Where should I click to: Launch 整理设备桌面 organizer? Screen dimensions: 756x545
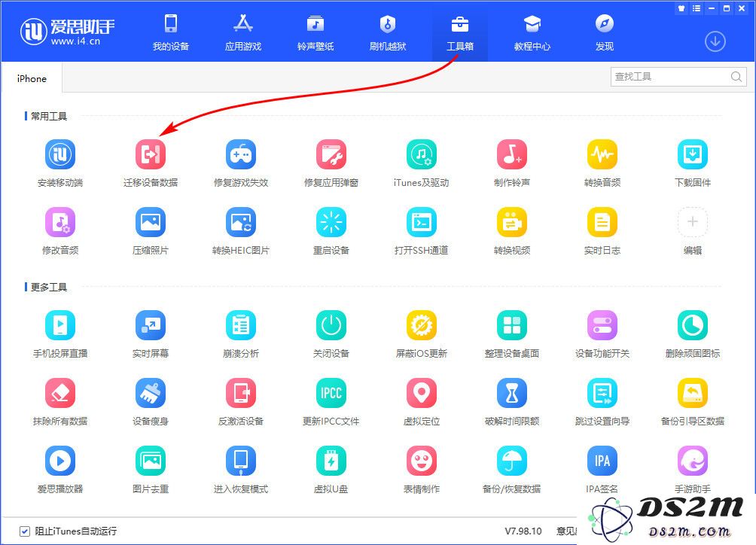coord(512,325)
